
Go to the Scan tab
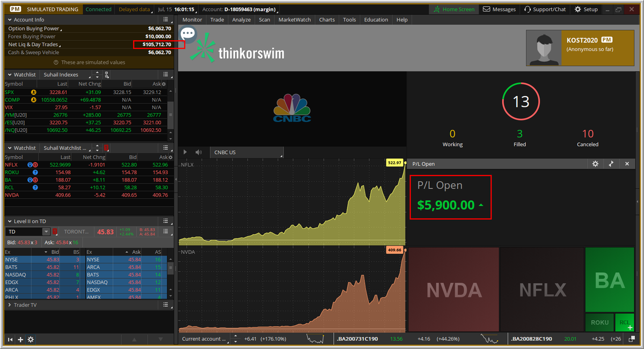[x=265, y=20]
